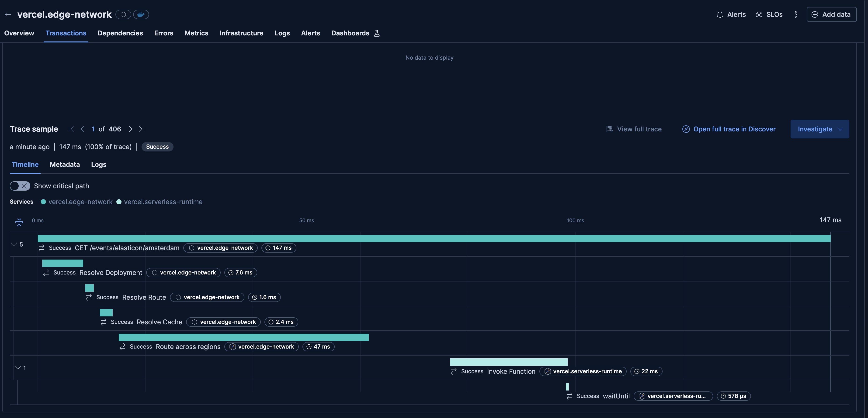Click the Dashboards beaker icon

[x=377, y=33]
